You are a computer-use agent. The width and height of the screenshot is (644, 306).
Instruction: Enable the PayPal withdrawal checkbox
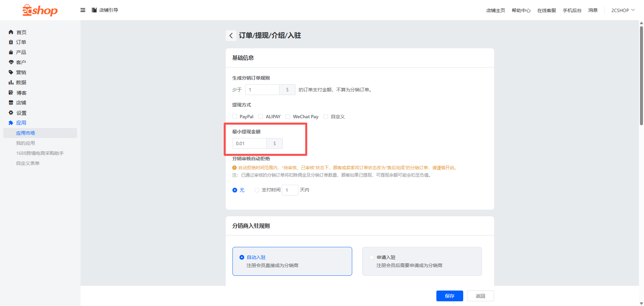pos(235,117)
